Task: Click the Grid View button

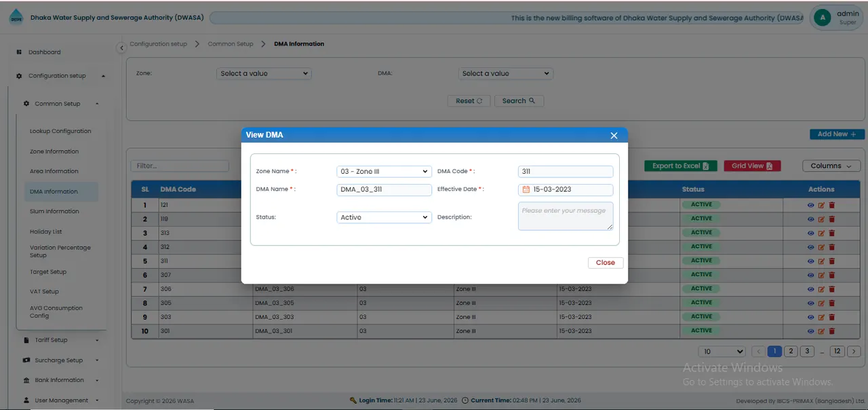Action: pyautogui.click(x=753, y=166)
